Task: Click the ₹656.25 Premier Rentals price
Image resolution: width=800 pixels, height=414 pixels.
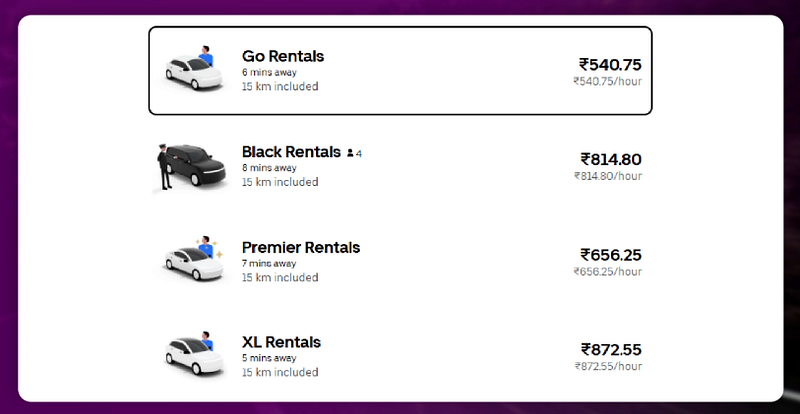Action: (611, 255)
